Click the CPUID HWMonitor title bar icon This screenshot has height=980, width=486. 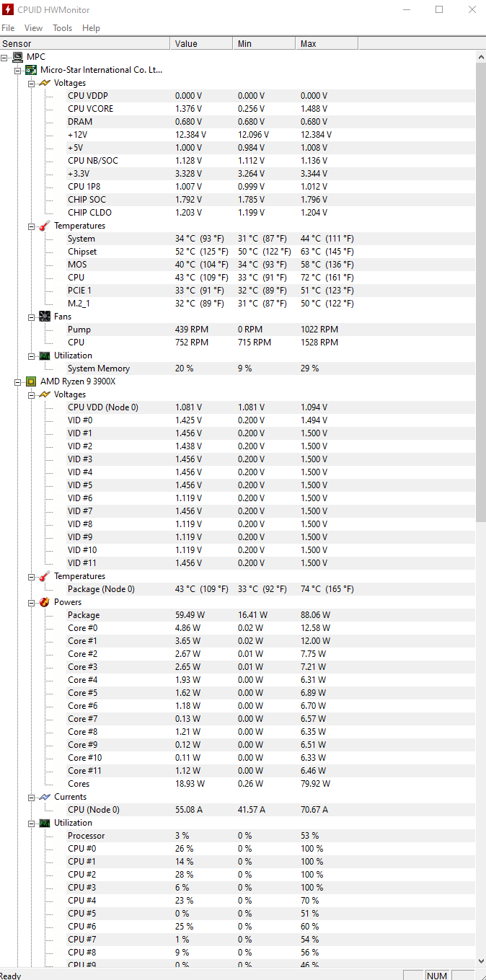tap(8, 9)
